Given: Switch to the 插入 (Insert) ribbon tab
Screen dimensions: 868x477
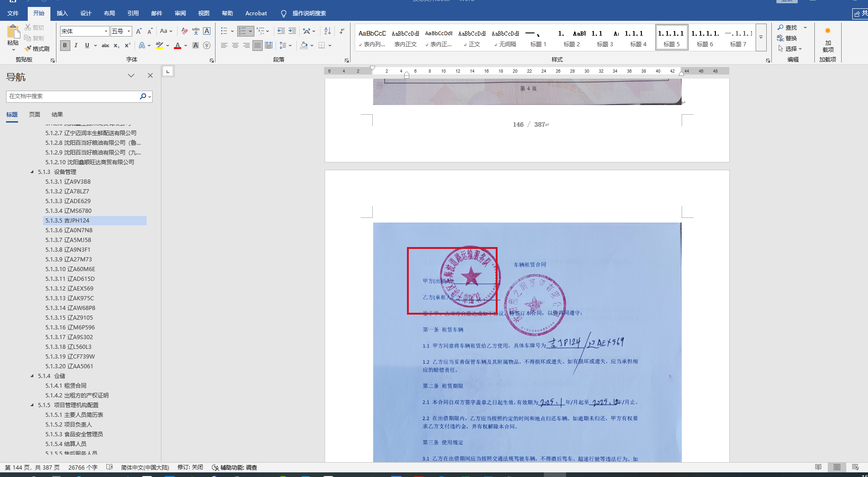Looking at the screenshot, I should pos(62,13).
